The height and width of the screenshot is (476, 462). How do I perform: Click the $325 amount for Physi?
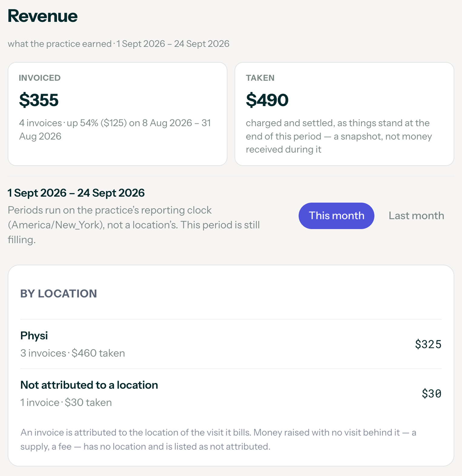click(428, 344)
